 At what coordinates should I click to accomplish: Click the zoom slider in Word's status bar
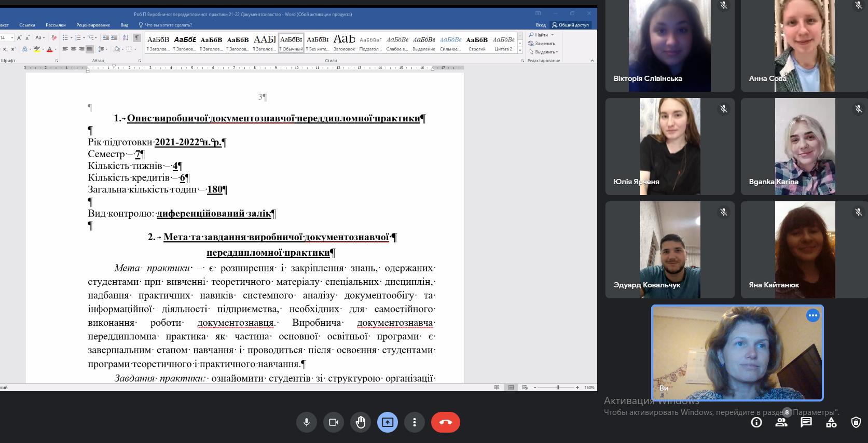point(558,387)
